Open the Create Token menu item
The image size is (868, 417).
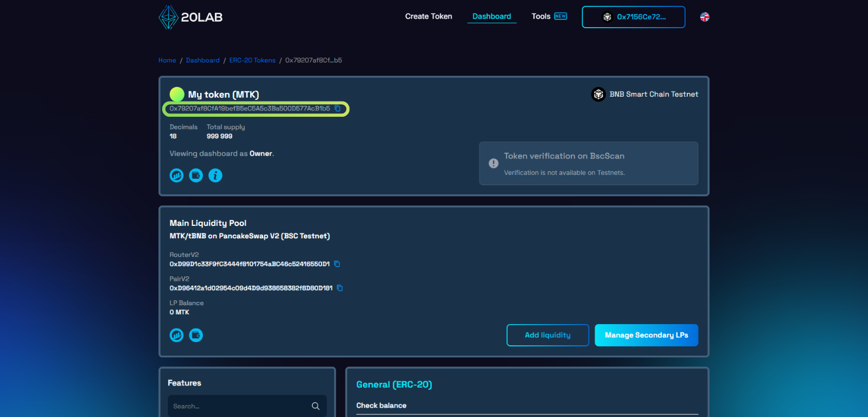(429, 16)
